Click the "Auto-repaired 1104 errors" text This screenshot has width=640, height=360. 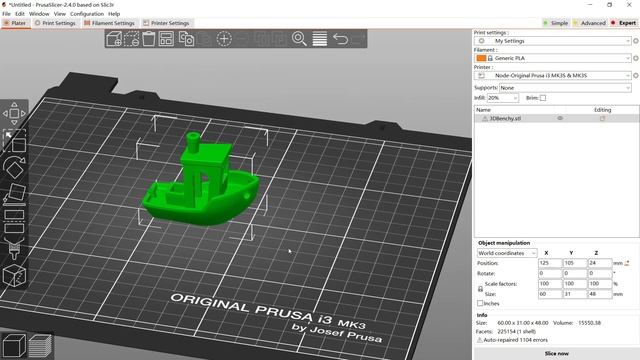click(x=516, y=340)
